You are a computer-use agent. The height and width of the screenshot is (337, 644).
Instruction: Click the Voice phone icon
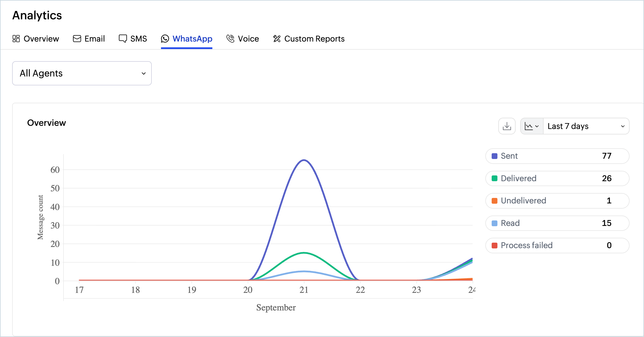pyautogui.click(x=230, y=39)
